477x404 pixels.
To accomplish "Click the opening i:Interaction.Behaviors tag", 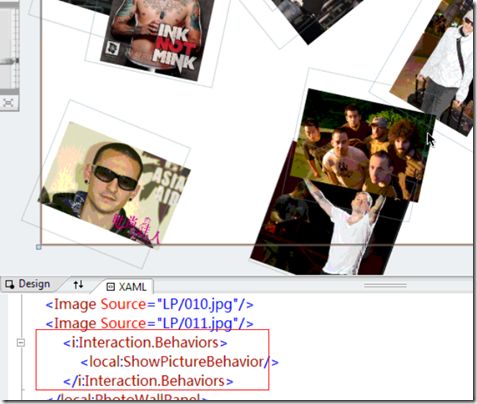I will click(145, 343).
